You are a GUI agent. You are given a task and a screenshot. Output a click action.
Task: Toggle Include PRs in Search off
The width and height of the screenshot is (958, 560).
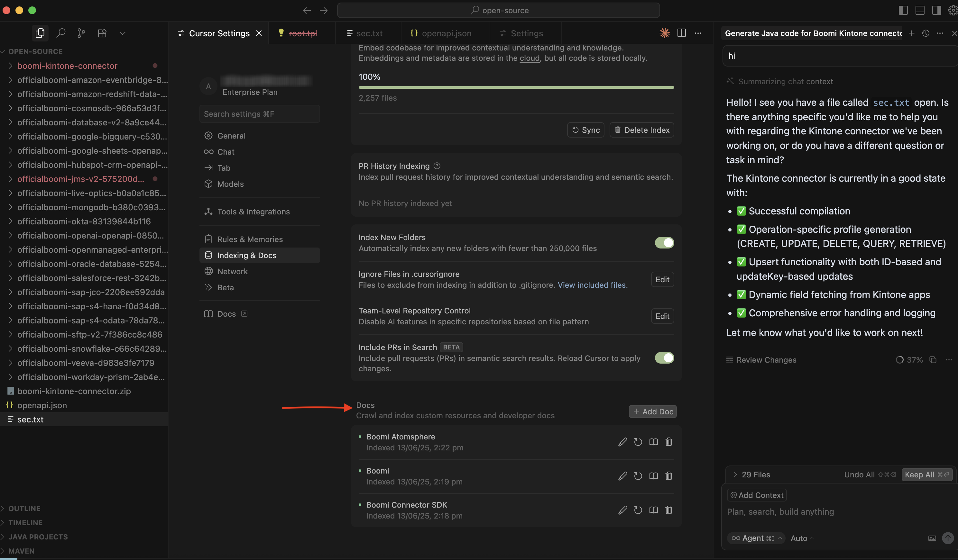click(x=664, y=358)
